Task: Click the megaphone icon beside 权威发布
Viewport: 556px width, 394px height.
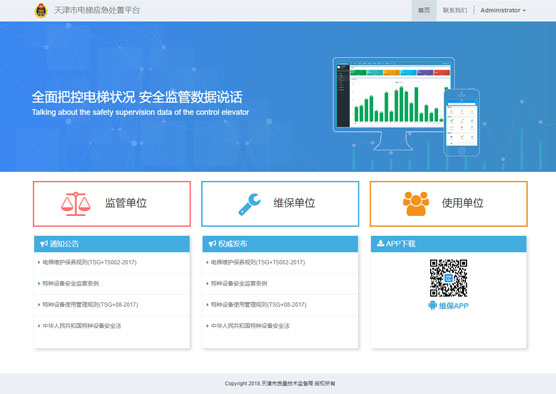Action: click(x=212, y=244)
